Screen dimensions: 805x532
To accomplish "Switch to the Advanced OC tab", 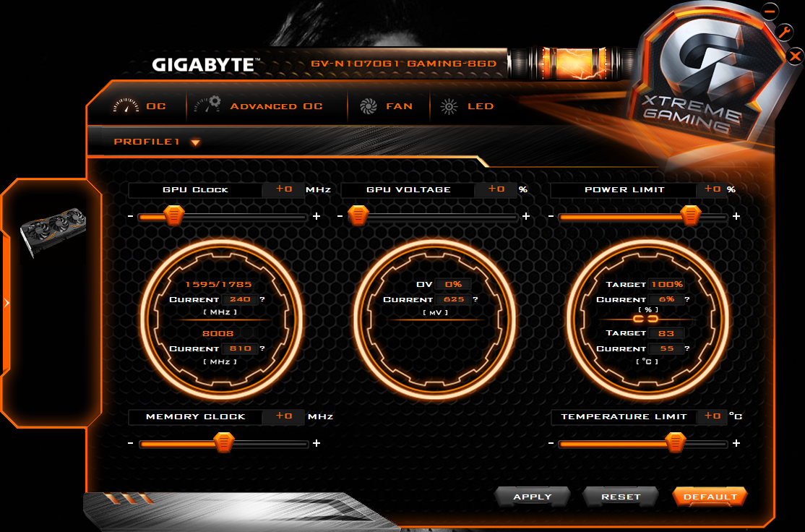I will click(x=258, y=106).
